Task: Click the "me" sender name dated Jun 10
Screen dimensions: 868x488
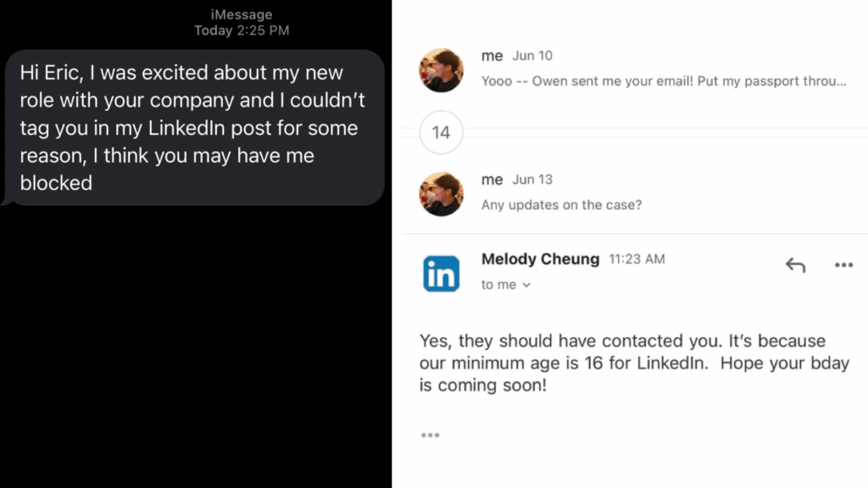Action: 492,56
